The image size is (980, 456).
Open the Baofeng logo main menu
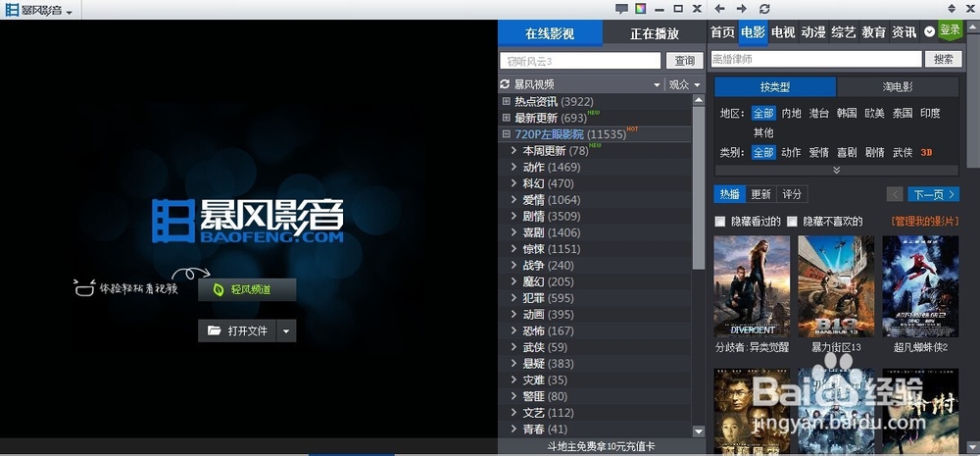[38, 10]
